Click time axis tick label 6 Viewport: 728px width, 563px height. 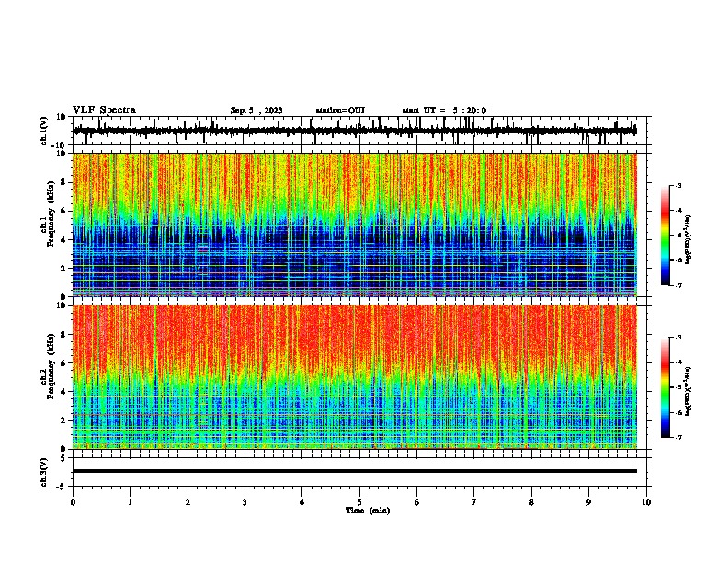[x=417, y=502]
